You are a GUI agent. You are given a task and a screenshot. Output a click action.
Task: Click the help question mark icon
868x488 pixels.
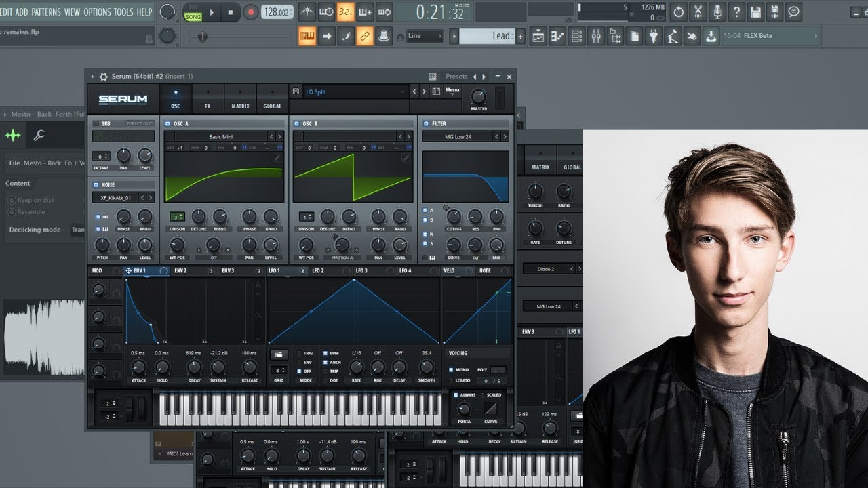(736, 12)
